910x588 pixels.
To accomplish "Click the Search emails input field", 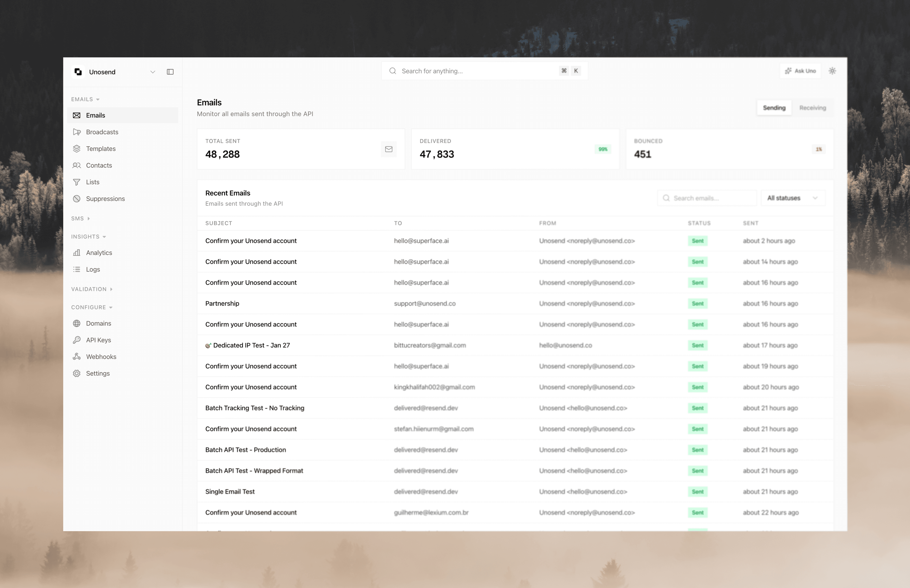I will click(707, 198).
